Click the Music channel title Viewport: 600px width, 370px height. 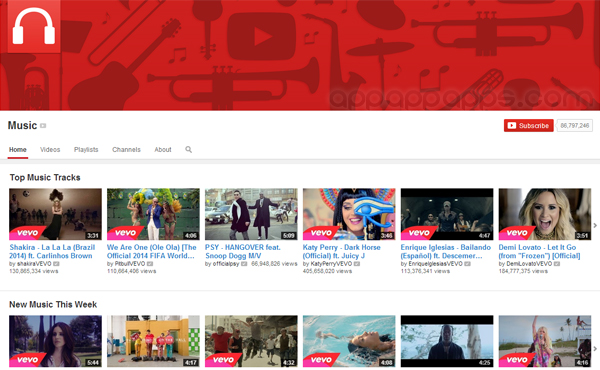(22, 126)
